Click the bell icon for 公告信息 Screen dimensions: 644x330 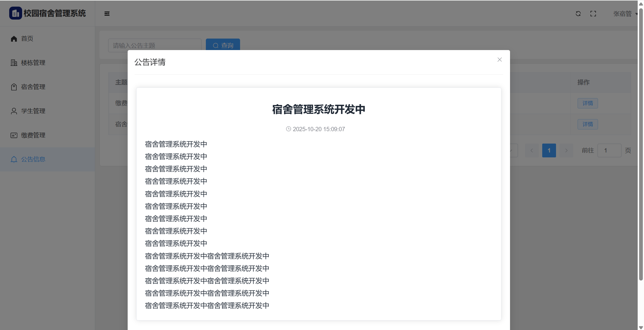coord(14,159)
